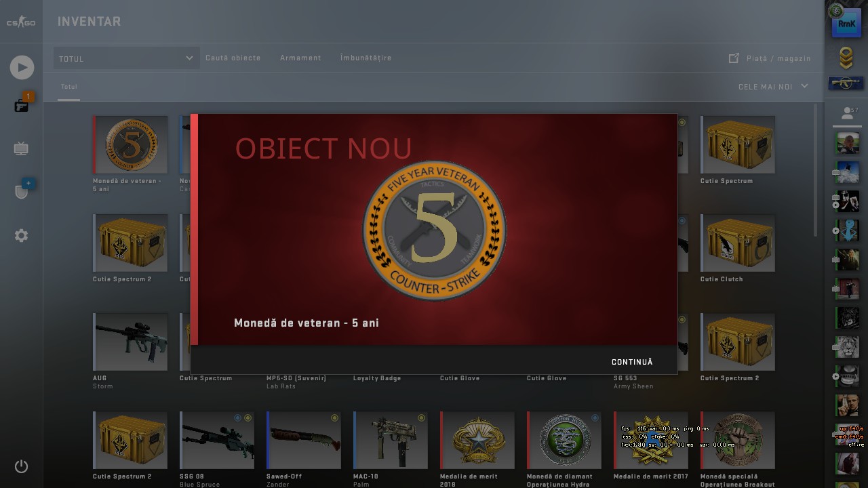
Task: Select the SSG 08 Blue Spruce thumbnail
Action: pos(217,440)
